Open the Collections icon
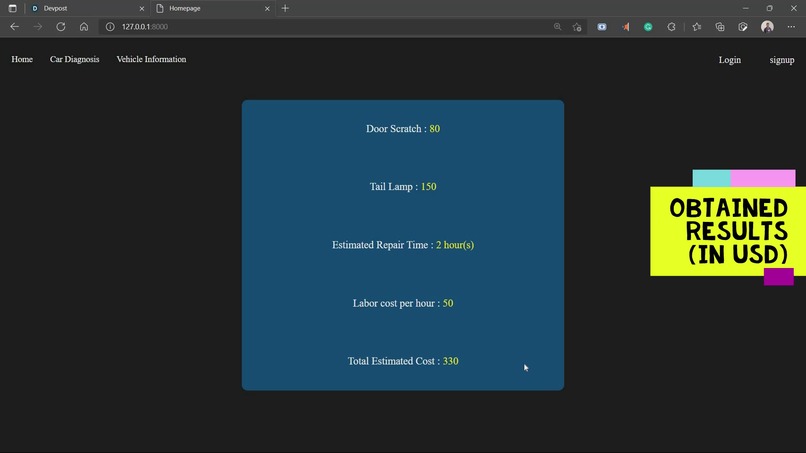 pyautogui.click(x=720, y=27)
